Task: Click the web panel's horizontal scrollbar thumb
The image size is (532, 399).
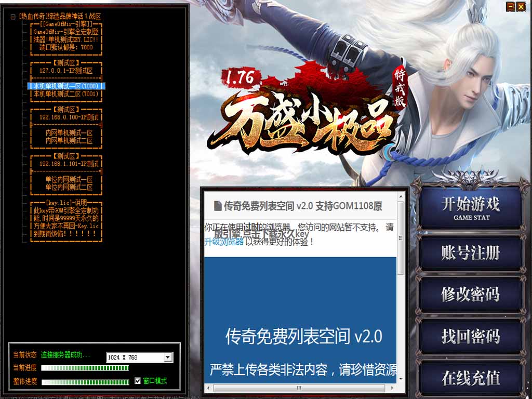Action: (299, 388)
